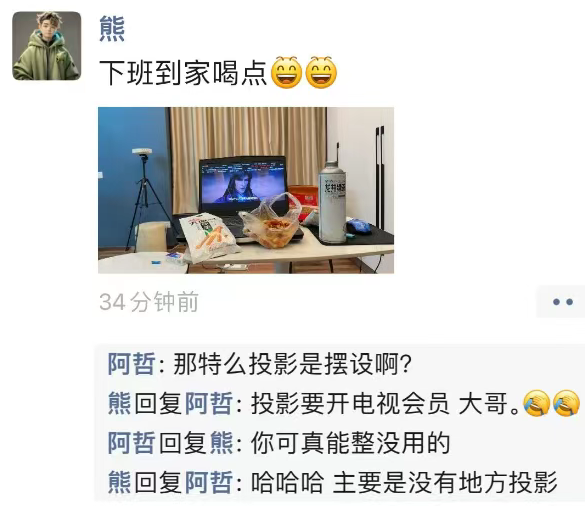Tap 熊 at start of fourth comment
Screen dimensions: 585x506
[119, 482]
